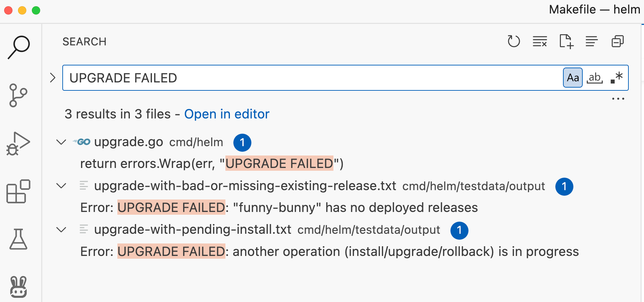Collapse all search results

click(x=618, y=42)
